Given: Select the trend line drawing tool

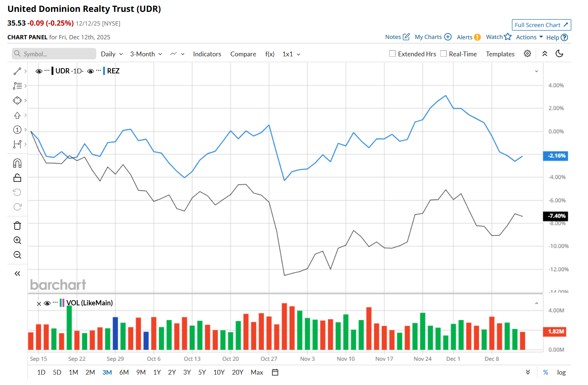Looking at the screenshot, I should click(17, 71).
